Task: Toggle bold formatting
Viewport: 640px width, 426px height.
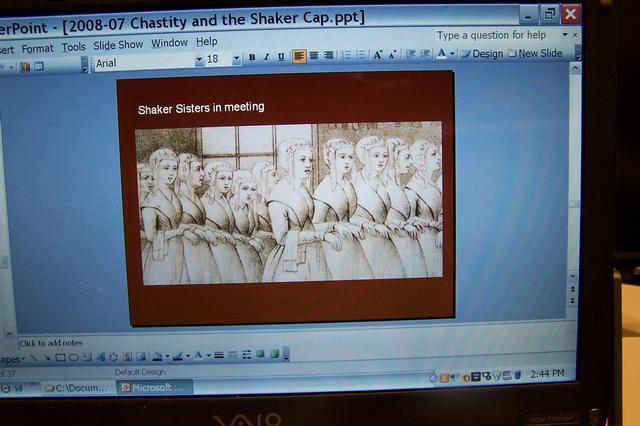Action: [x=252, y=57]
